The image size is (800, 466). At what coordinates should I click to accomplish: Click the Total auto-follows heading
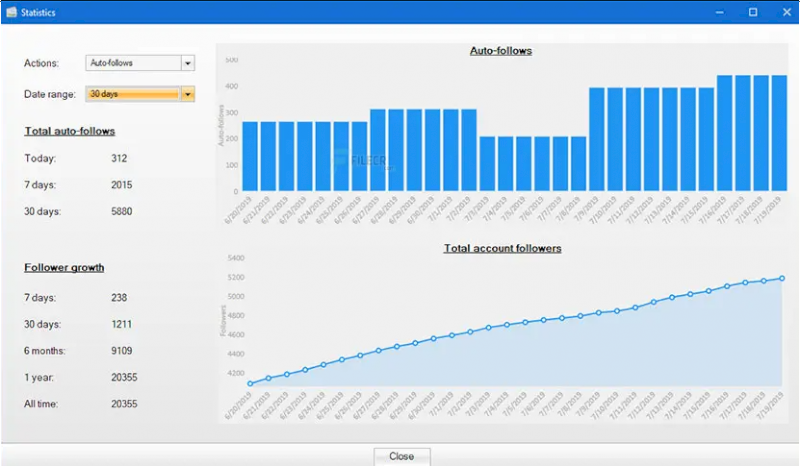(70, 131)
